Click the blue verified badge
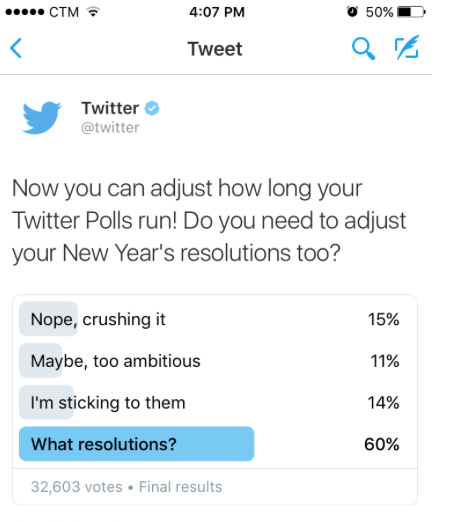This screenshot has height=522, width=451. tap(152, 108)
